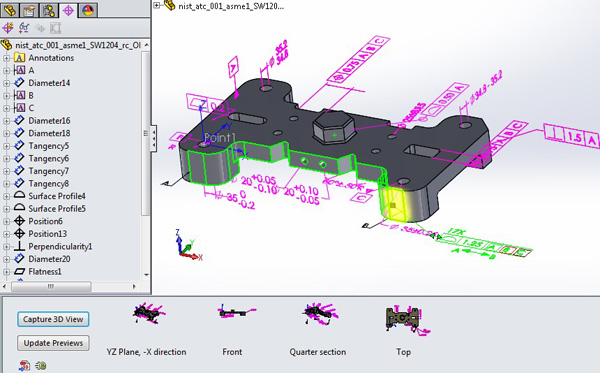The width and height of the screenshot is (600, 373).
Task: Click the Flatness1 parallelogram icon
Action: [20, 271]
